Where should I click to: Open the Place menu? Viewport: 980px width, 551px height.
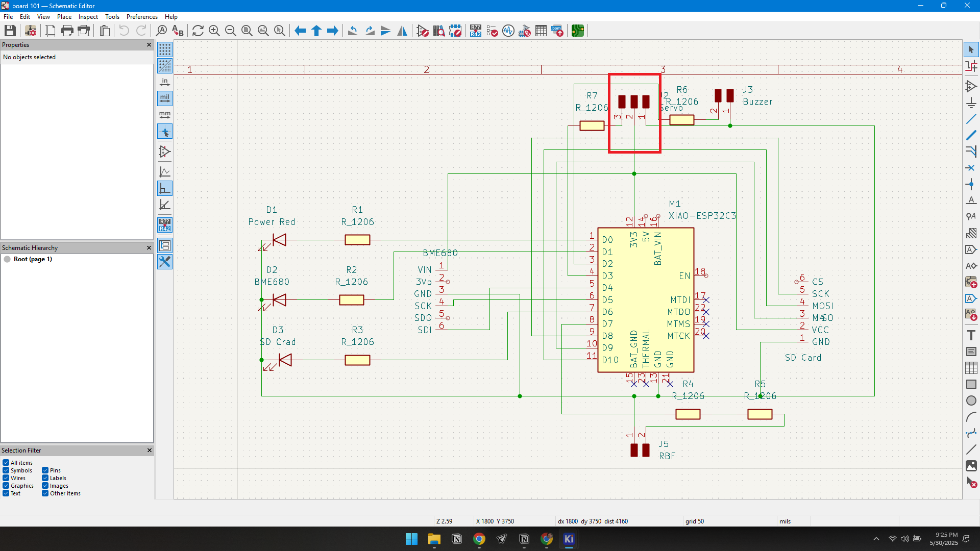(64, 17)
